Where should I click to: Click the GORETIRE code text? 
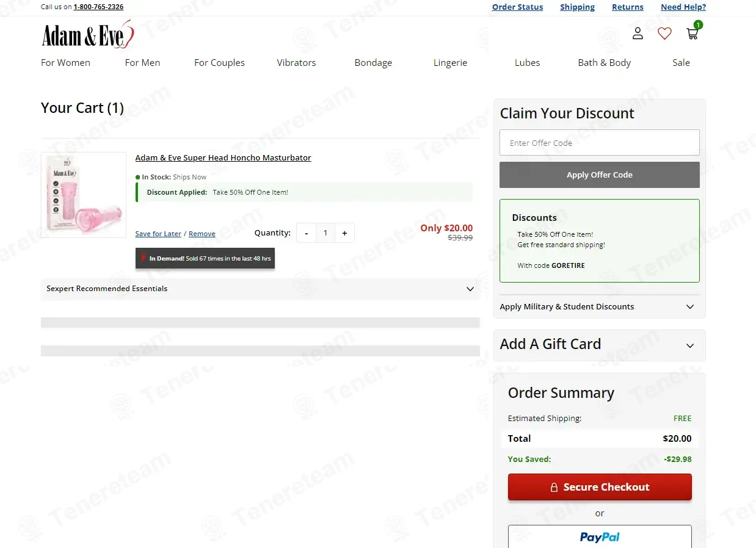point(568,265)
